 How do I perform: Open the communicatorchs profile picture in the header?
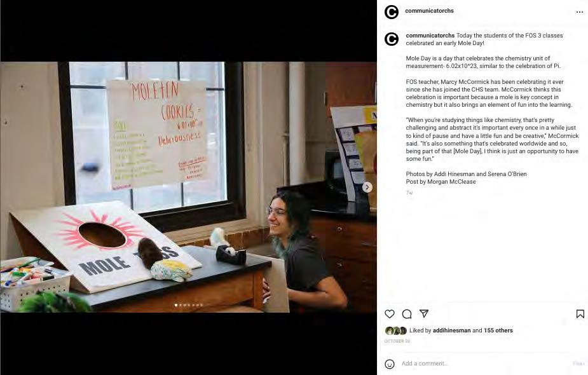(392, 12)
